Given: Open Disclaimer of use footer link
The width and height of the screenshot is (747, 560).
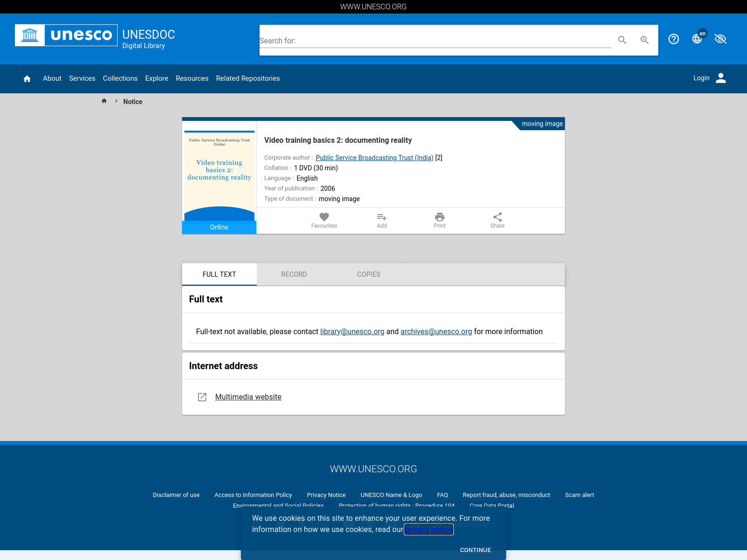Looking at the screenshot, I should click(x=176, y=495).
